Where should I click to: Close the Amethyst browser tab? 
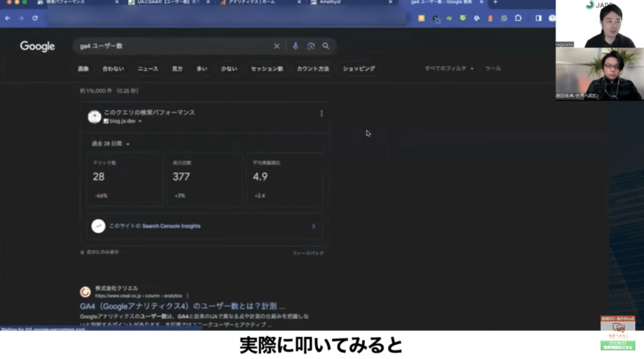[390, 3]
